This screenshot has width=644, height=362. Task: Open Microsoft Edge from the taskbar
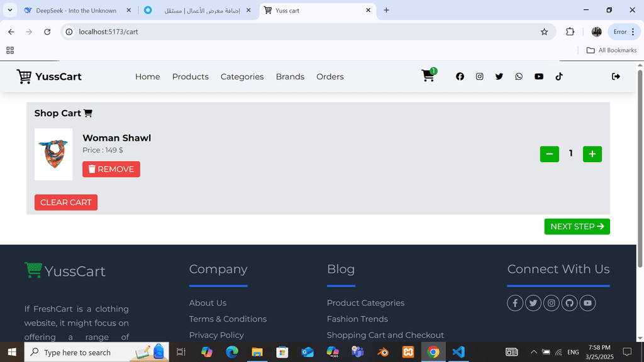click(x=232, y=352)
